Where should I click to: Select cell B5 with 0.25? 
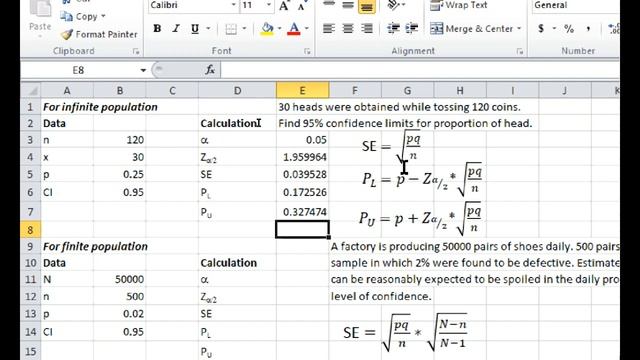click(x=120, y=174)
